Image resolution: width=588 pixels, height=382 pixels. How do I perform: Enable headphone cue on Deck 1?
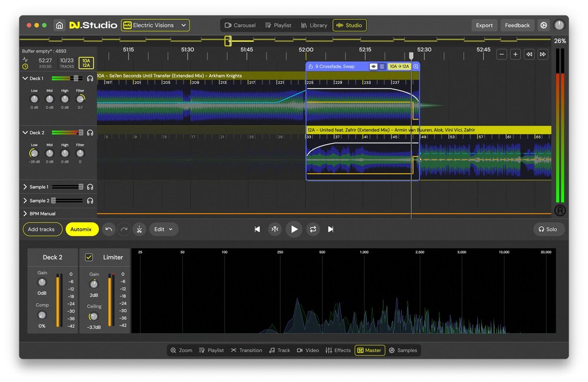pyautogui.click(x=90, y=78)
